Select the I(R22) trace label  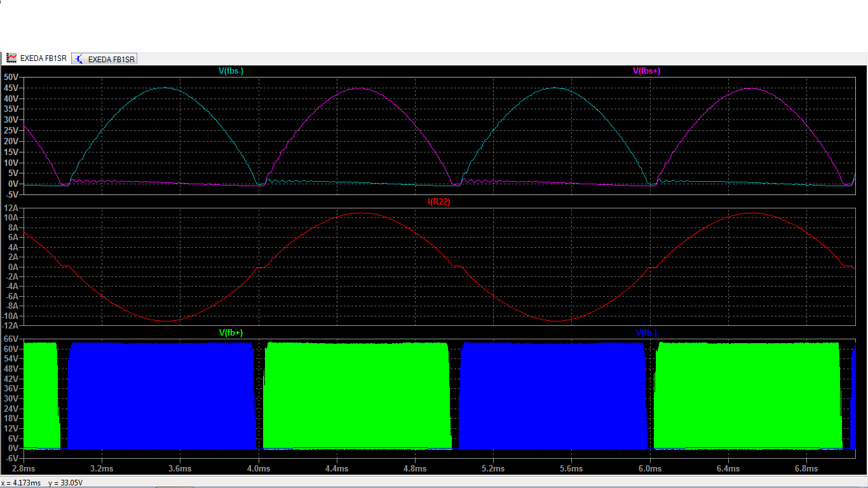439,202
